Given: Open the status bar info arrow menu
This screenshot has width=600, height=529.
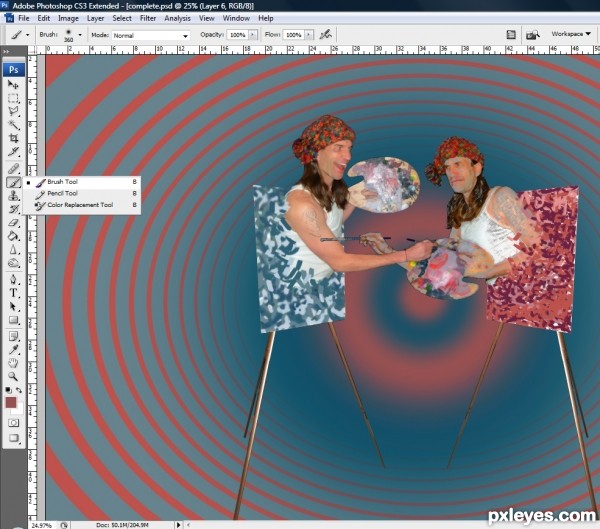Looking at the screenshot, I should point(178,525).
